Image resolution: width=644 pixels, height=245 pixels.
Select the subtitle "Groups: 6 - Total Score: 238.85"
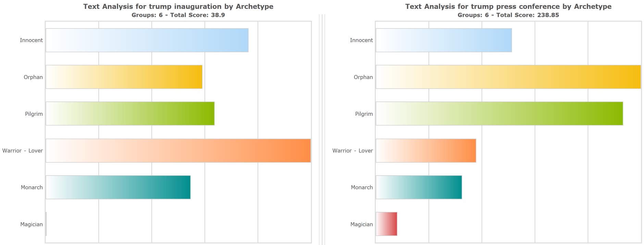tap(508, 15)
